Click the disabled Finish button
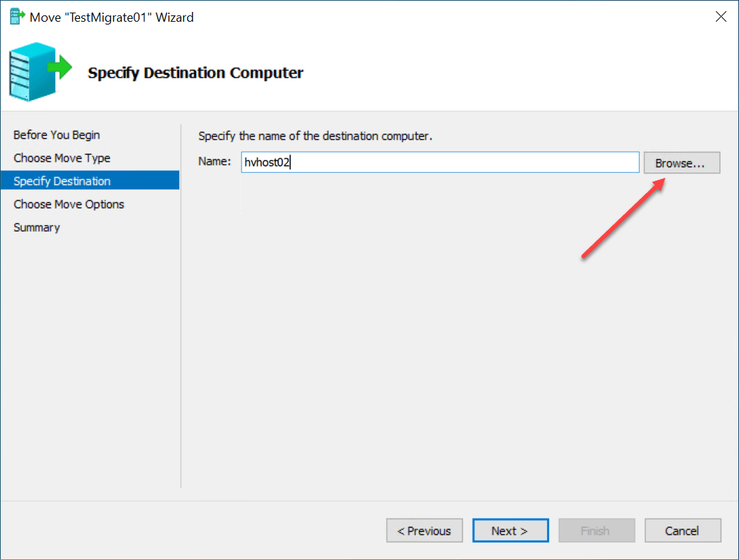 tap(596, 531)
